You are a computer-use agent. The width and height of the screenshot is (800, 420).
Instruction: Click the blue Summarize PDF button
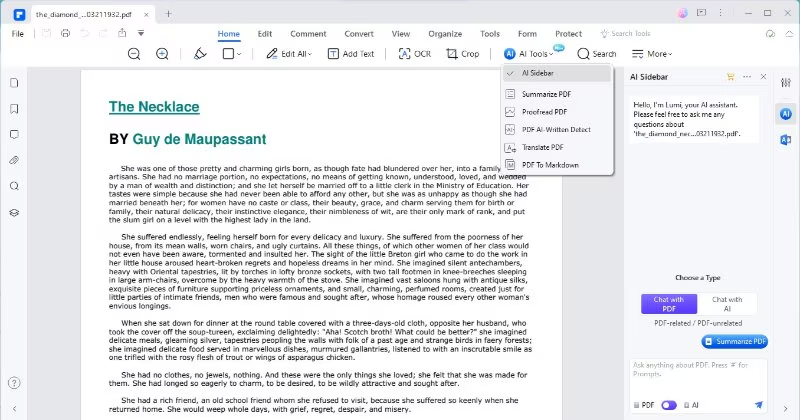[x=735, y=341]
